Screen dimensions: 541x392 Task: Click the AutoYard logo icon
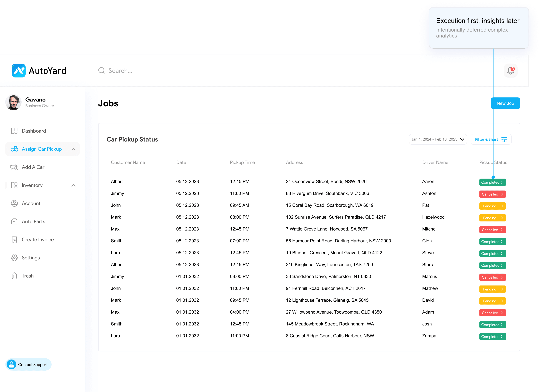tap(19, 71)
